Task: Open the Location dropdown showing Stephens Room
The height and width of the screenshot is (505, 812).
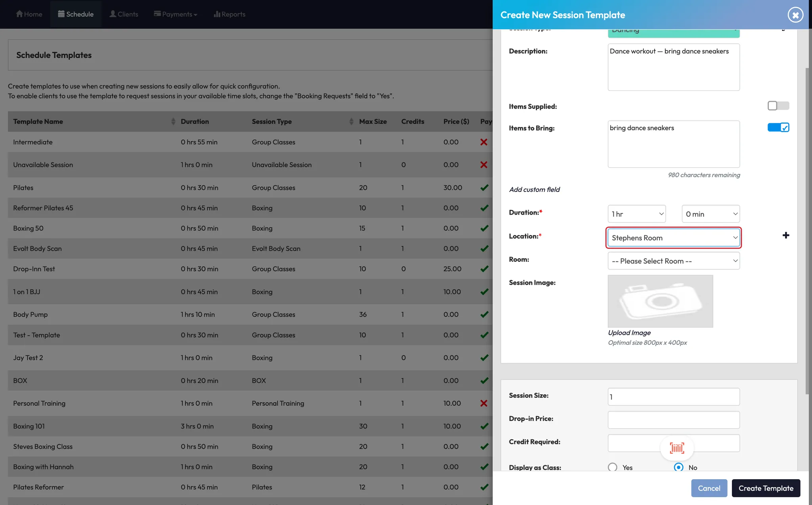Action: coord(673,238)
